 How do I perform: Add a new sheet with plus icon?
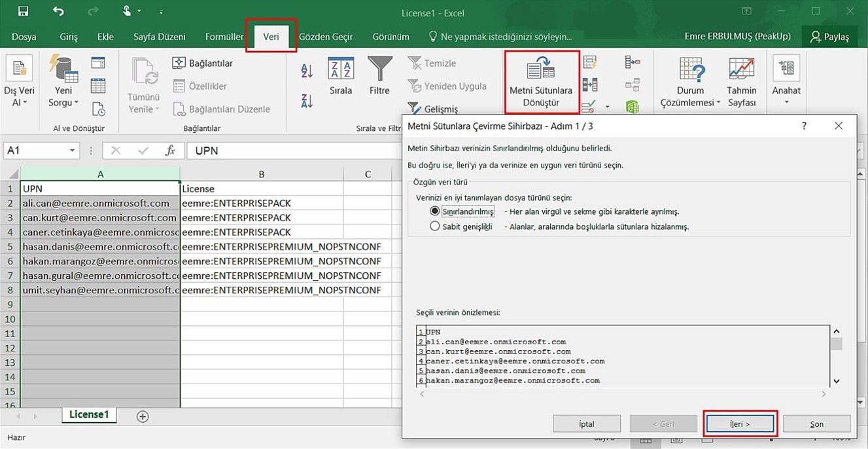click(143, 416)
